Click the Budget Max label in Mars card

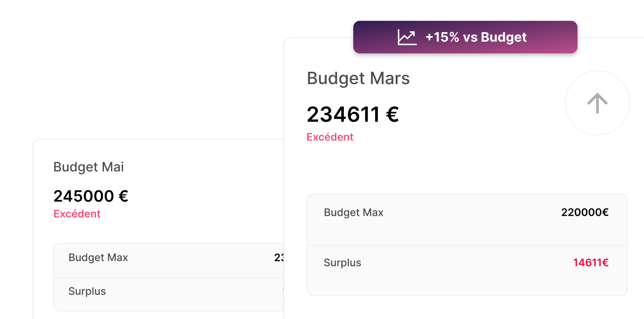point(353,212)
